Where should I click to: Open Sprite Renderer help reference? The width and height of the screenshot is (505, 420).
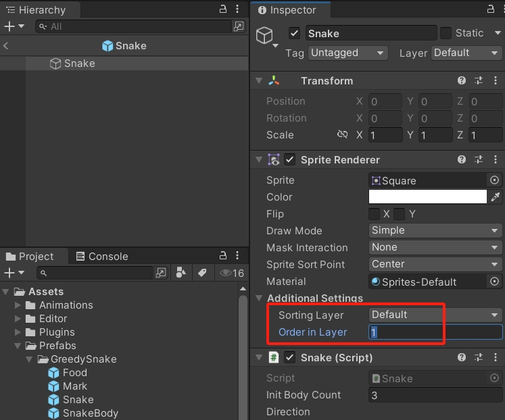click(462, 159)
